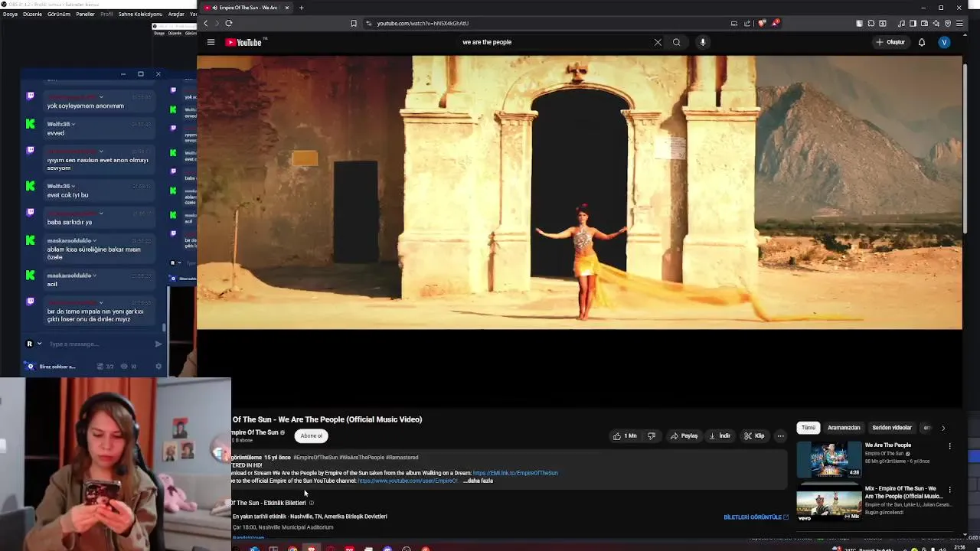Click the browser address bar URL
This screenshot has width=980, height=551.
point(423,23)
